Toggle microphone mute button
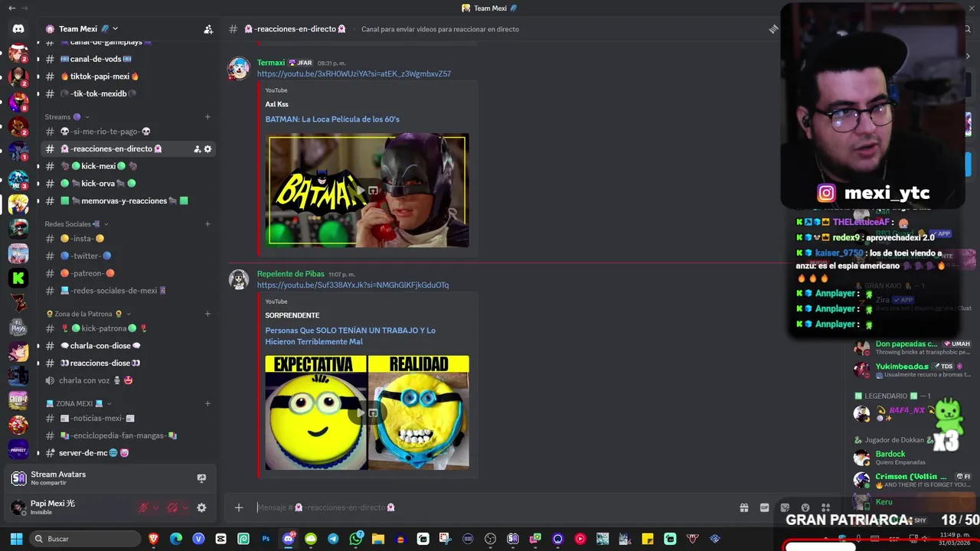 tap(142, 507)
